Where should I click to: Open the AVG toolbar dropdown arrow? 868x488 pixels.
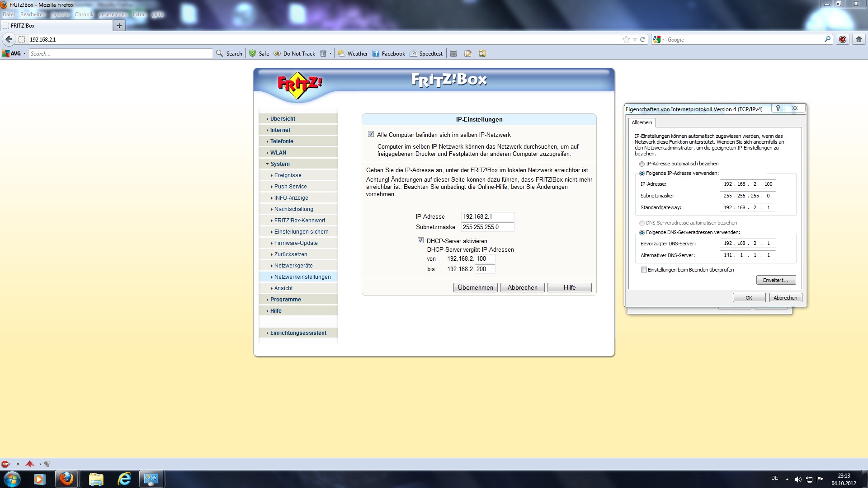[x=24, y=53]
